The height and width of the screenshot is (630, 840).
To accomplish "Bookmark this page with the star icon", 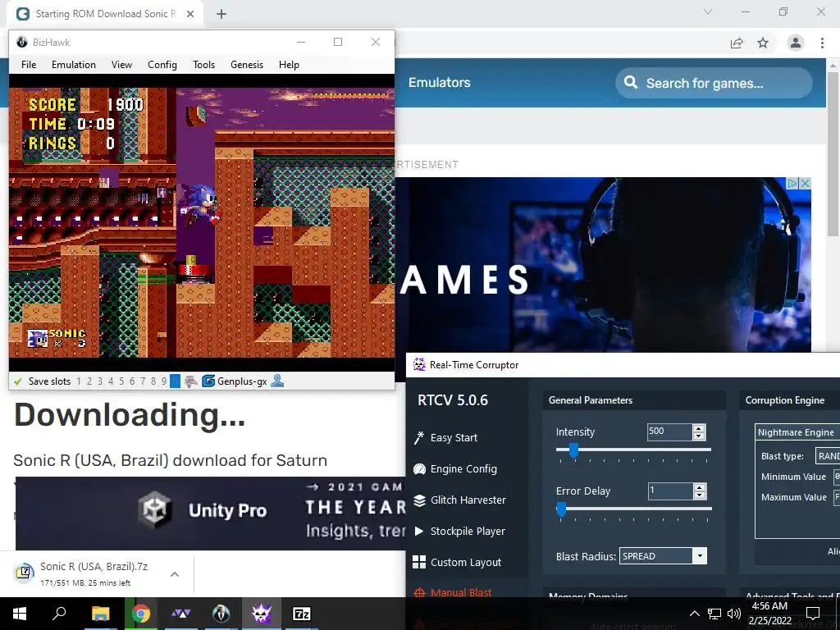I will [x=763, y=43].
